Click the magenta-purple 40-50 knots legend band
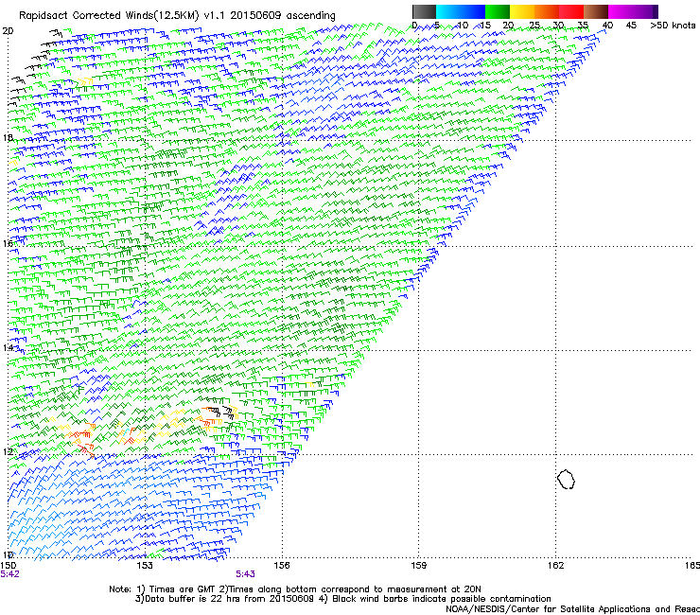This screenshot has height=615, width=700. coord(633,11)
